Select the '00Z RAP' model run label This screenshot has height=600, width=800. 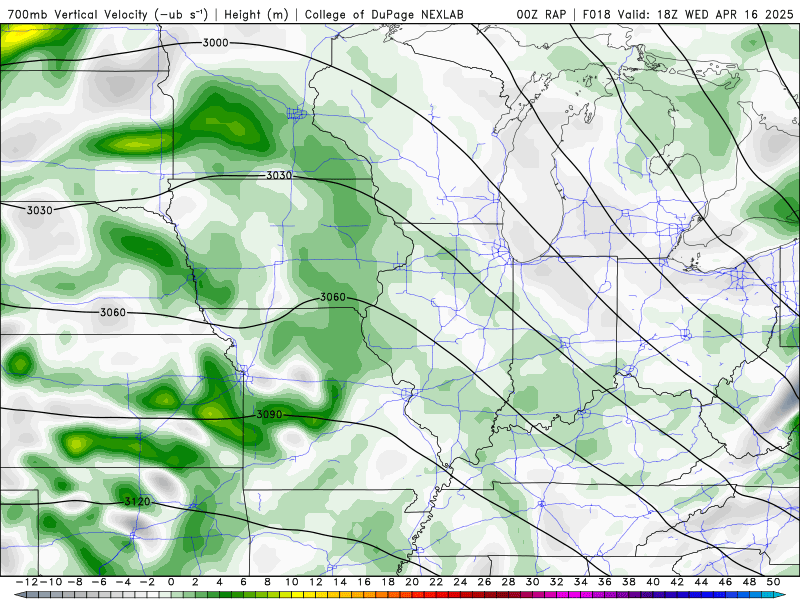pos(541,14)
